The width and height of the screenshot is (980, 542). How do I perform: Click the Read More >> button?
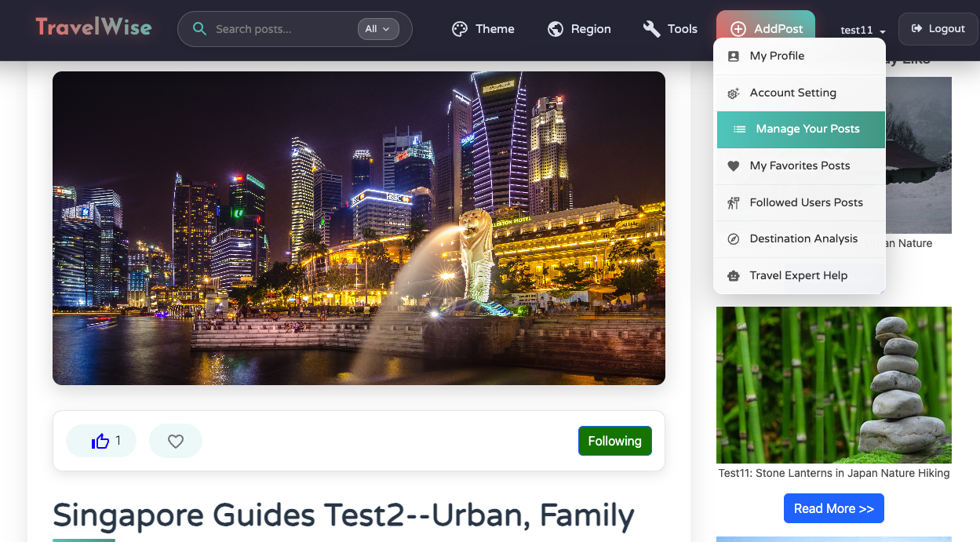click(833, 508)
